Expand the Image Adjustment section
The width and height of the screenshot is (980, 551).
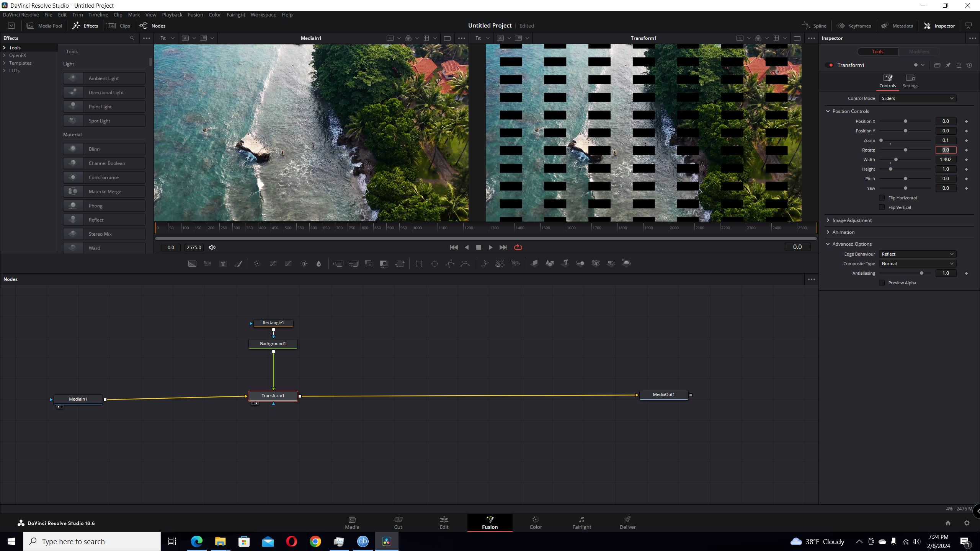click(828, 220)
